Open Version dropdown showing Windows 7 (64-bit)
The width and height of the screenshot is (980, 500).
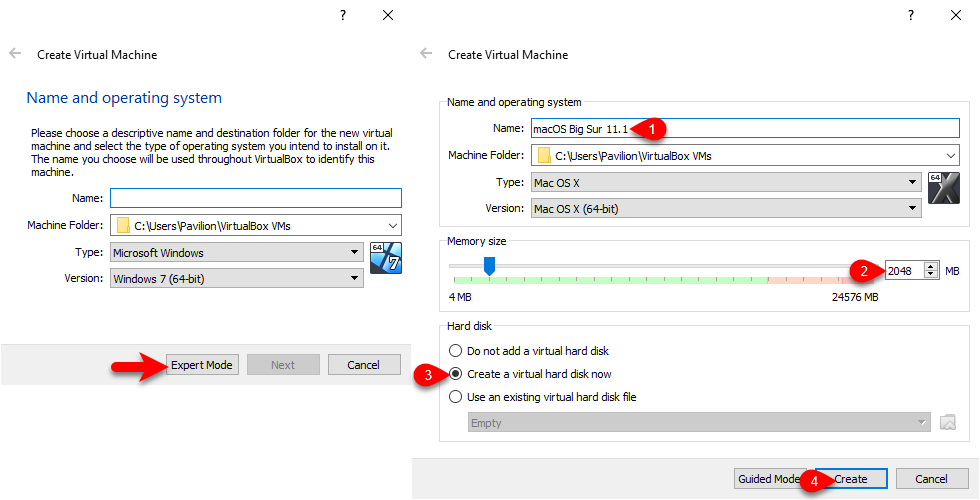coord(237,279)
